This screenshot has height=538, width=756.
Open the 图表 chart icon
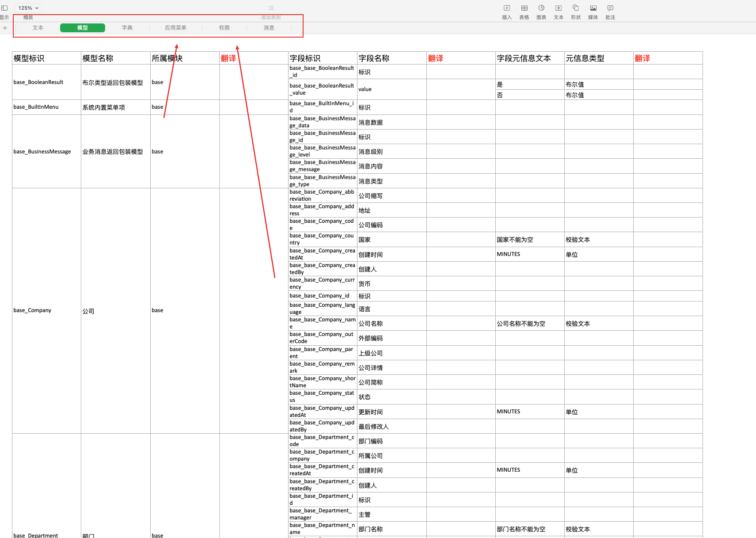click(x=541, y=8)
